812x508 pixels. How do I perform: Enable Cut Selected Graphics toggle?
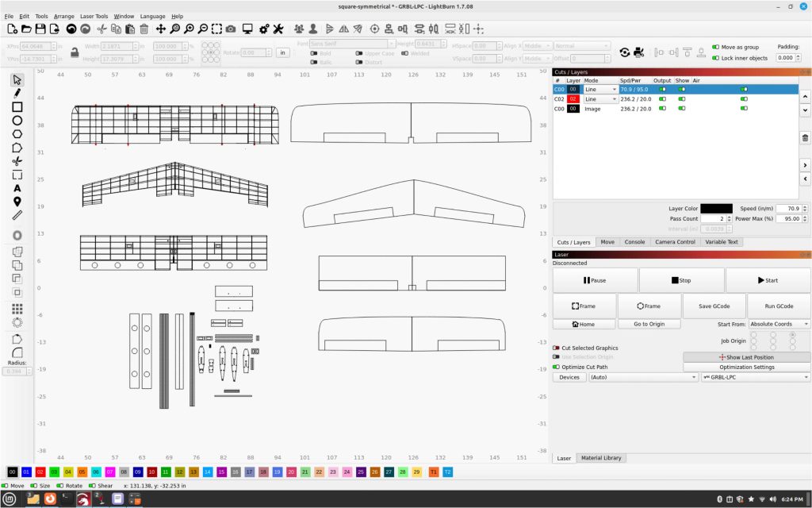pos(557,348)
